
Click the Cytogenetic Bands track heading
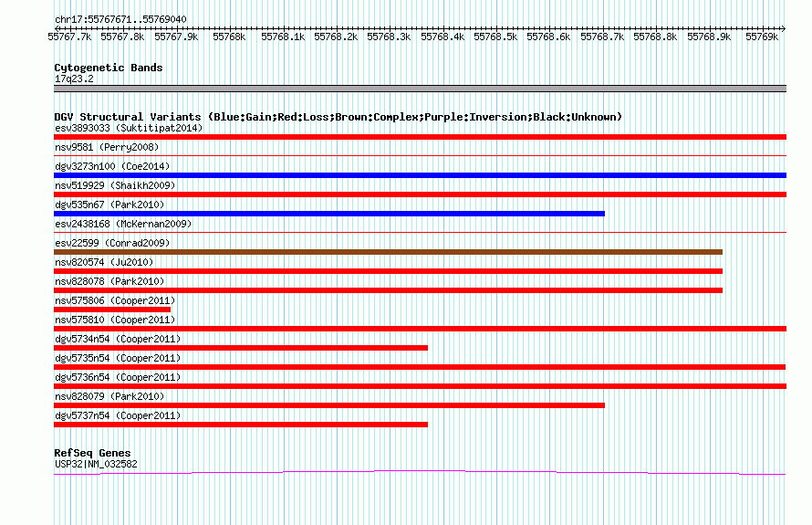[x=109, y=68]
